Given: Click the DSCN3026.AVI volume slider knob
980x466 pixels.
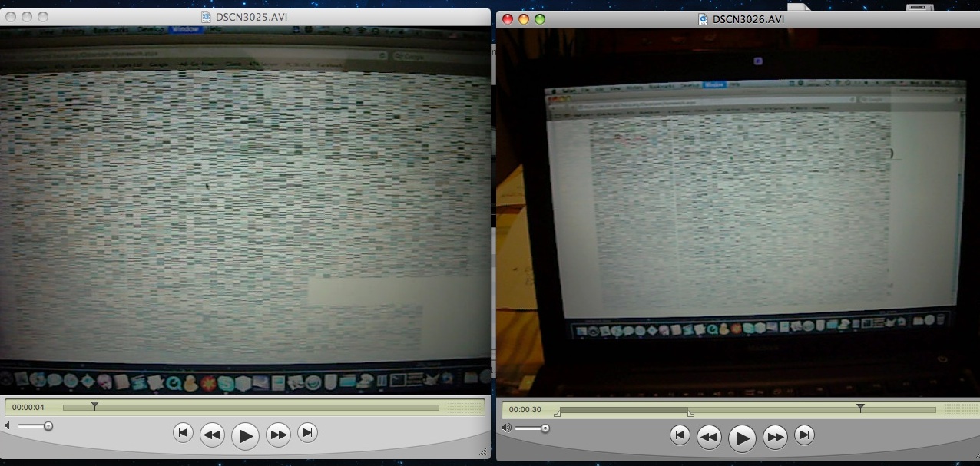Looking at the screenshot, I should click(545, 428).
